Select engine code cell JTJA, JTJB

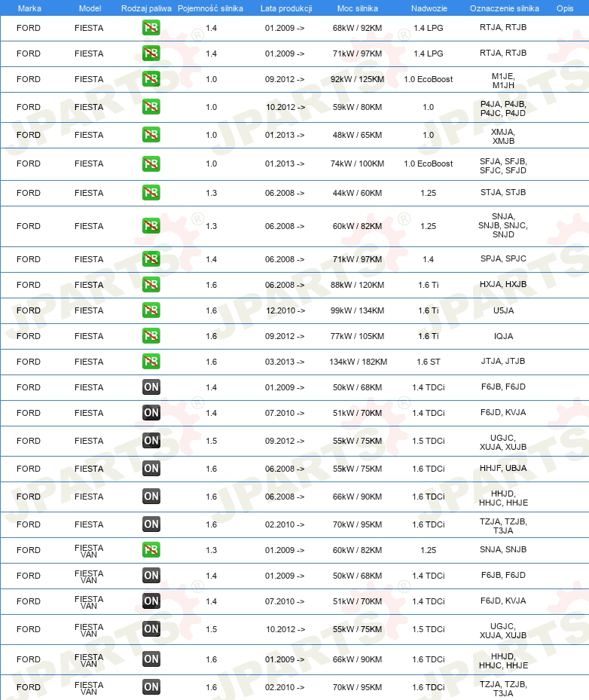[503, 361]
